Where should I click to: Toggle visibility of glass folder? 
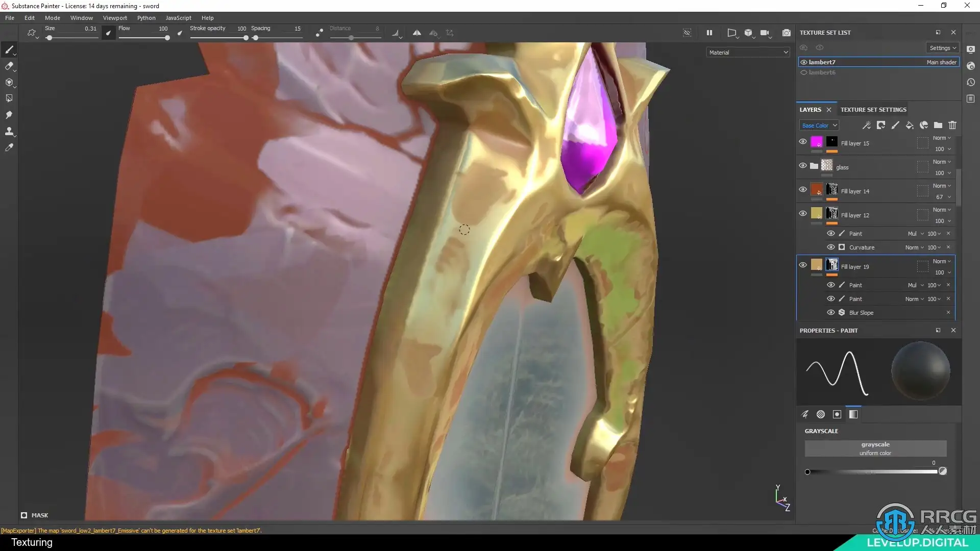(802, 166)
